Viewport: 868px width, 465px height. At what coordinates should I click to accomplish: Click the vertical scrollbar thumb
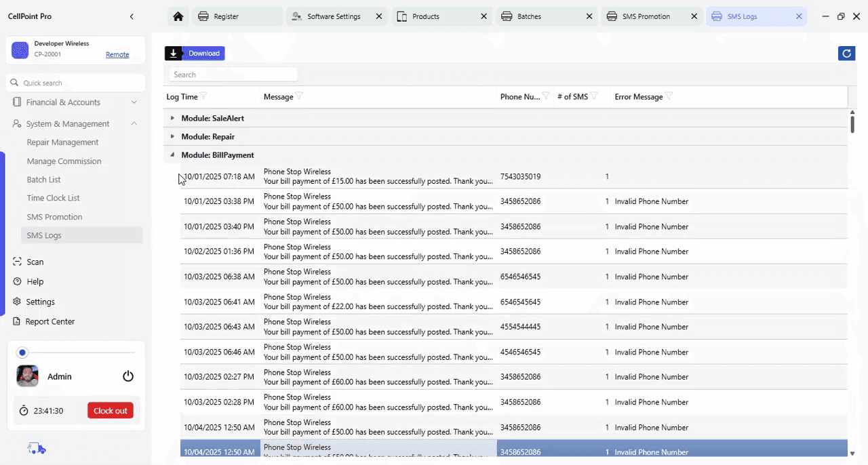click(x=852, y=124)
